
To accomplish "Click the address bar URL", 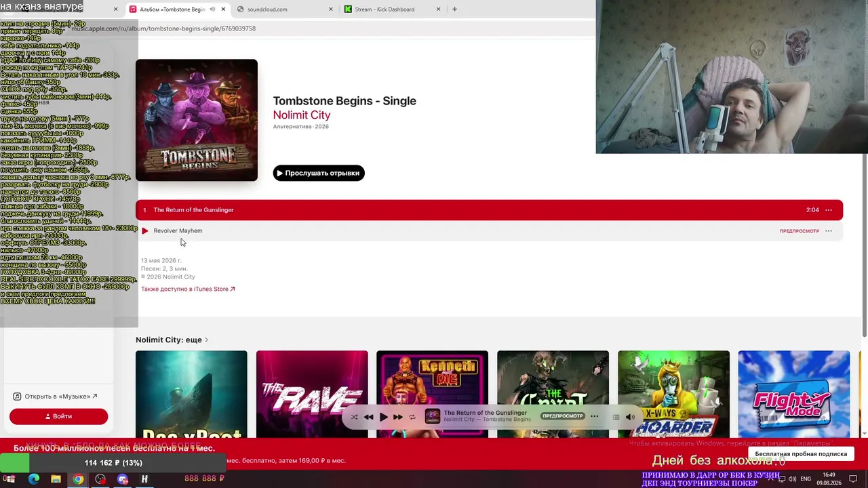I will coord(163,28).
